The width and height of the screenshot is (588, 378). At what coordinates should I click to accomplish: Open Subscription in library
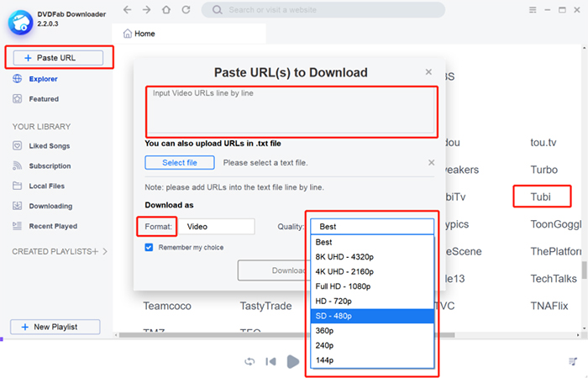click(50, 165)
